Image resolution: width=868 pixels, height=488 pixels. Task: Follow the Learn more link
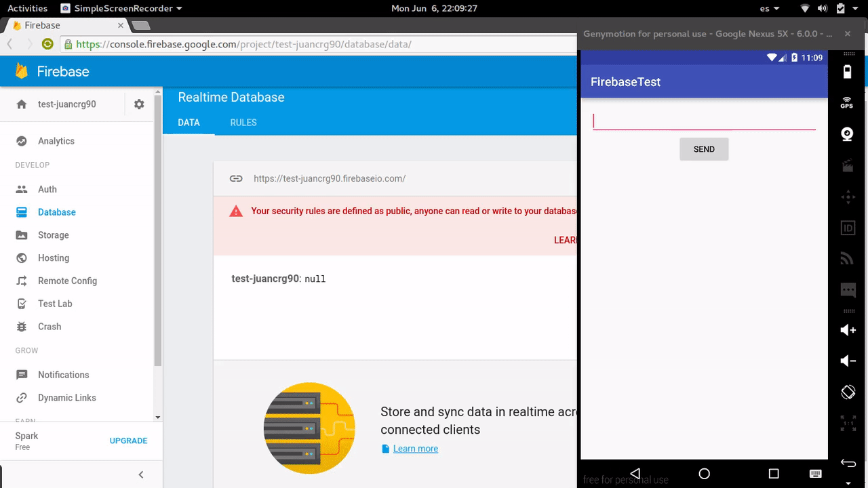point(416,449)
